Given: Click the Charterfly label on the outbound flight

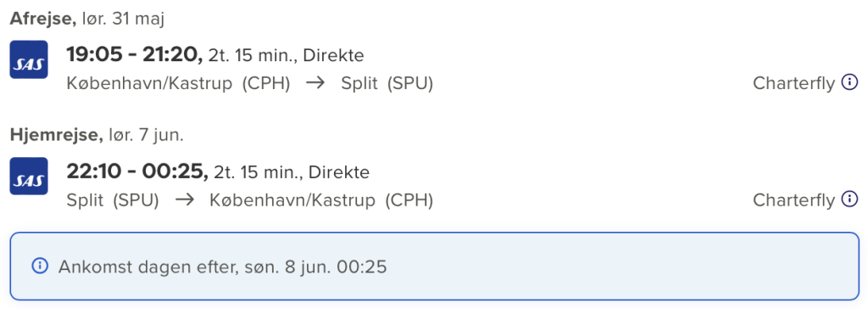Looking at the screenshot, I should click(x=793, y=84).
